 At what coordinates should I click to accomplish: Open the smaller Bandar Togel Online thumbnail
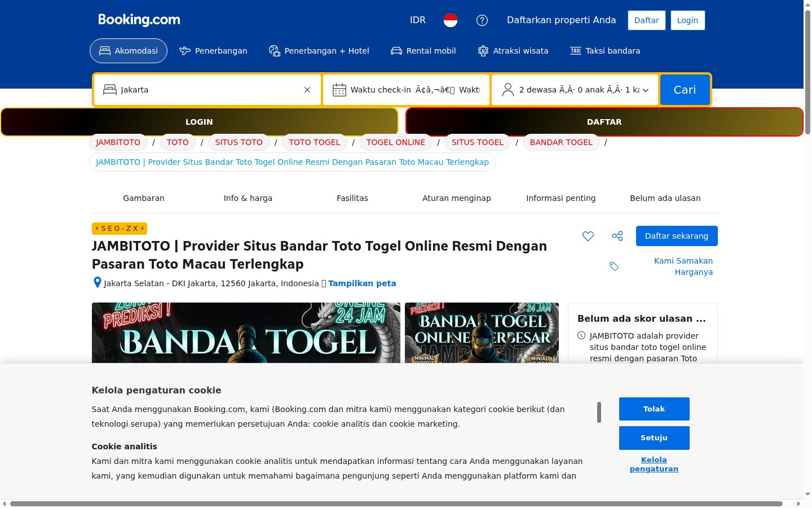click(482, 333)
